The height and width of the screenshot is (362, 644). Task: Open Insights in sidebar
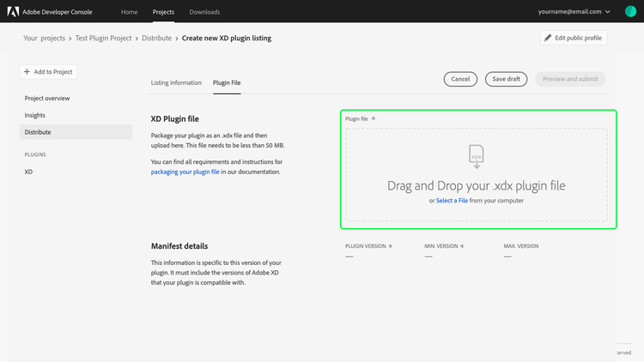click(35, 115)
